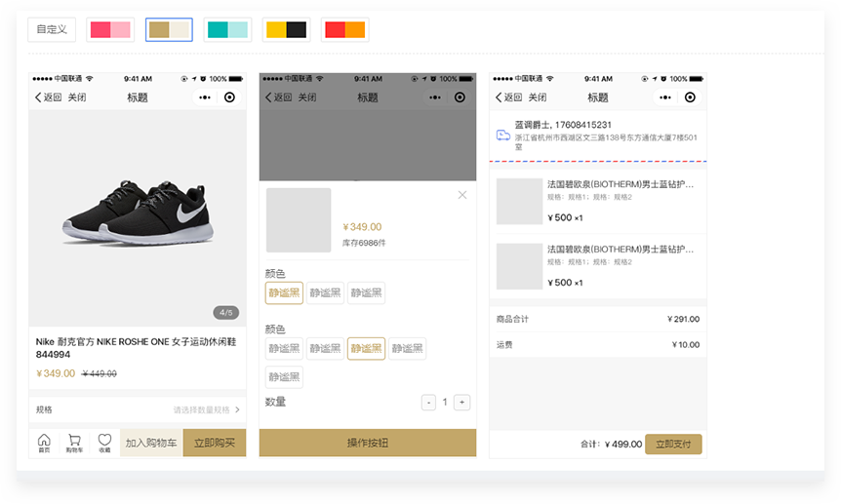841x504 pixels.
Task: Click the back arrow in first phone
Action: (x=38, y=97)
